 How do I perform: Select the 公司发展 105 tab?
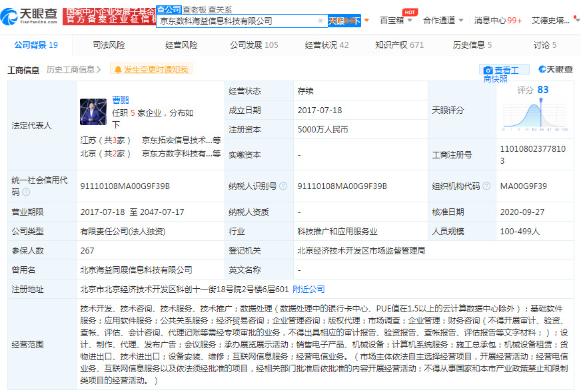[x=255, y=45]
